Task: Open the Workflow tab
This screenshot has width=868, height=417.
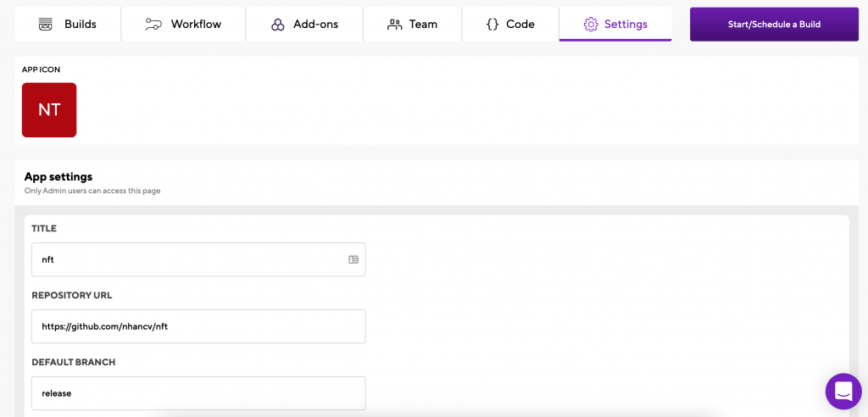Action: pos(183,25)
